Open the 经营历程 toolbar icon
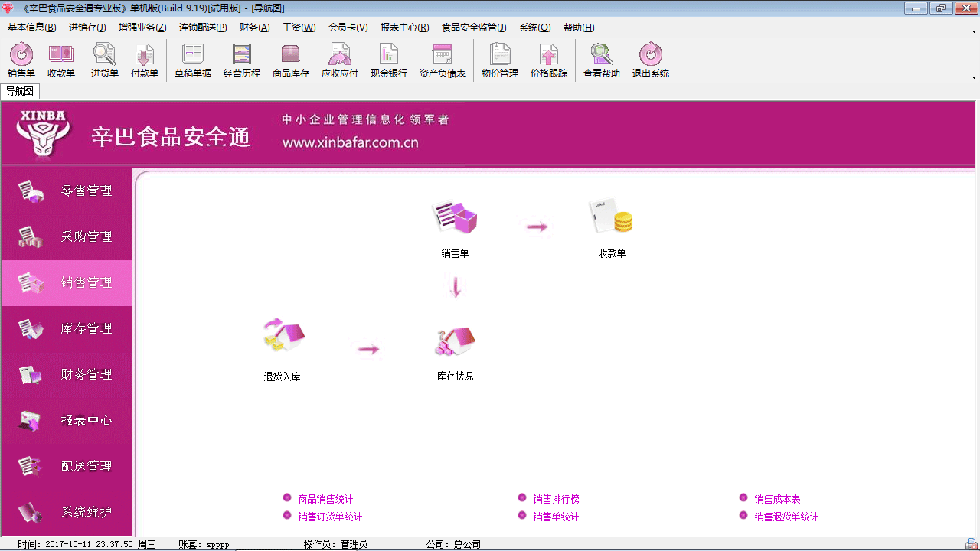This screenshot has width=980, height=551. 242,60
